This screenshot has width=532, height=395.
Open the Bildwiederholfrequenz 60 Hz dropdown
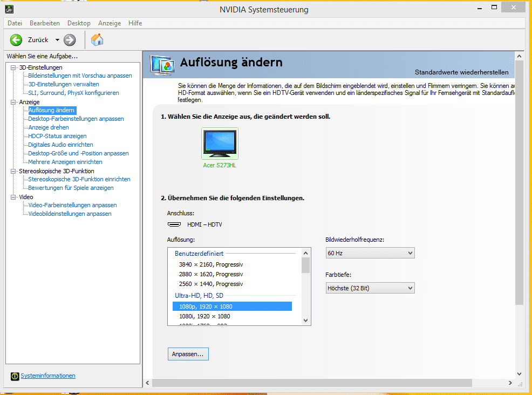pos(370,253)
